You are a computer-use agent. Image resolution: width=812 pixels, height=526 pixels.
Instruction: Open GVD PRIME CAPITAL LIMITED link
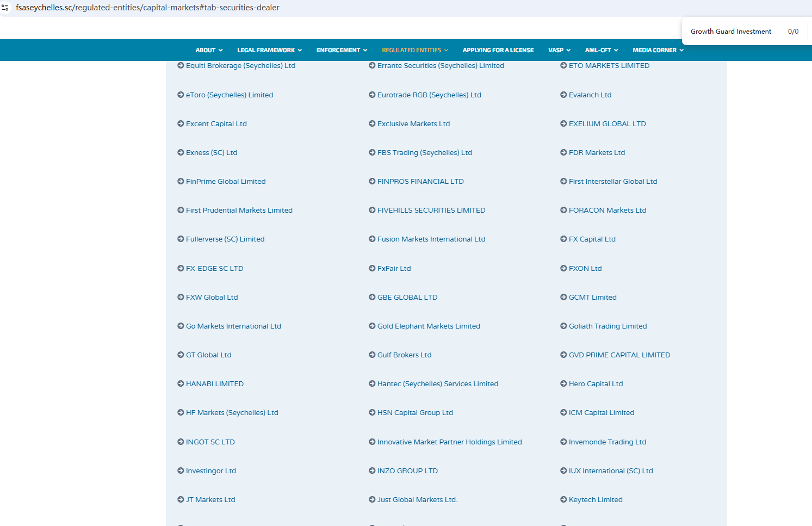619,355
